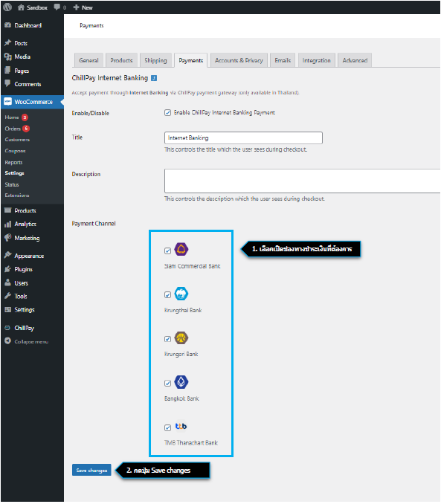441x504 pixels.
Task: Open WooCommerce Orders submenu link
Action: [13, 129]
